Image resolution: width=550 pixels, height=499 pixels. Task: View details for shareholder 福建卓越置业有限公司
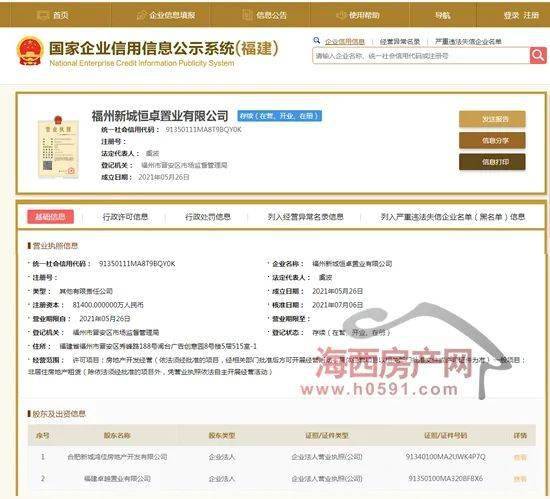(x=520, y=479)
